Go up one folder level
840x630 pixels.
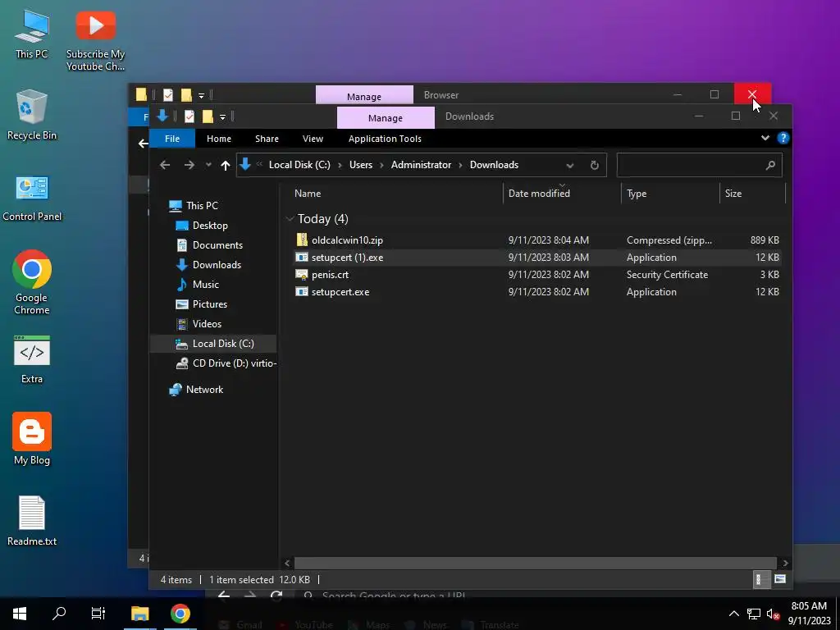click(225, 165)
